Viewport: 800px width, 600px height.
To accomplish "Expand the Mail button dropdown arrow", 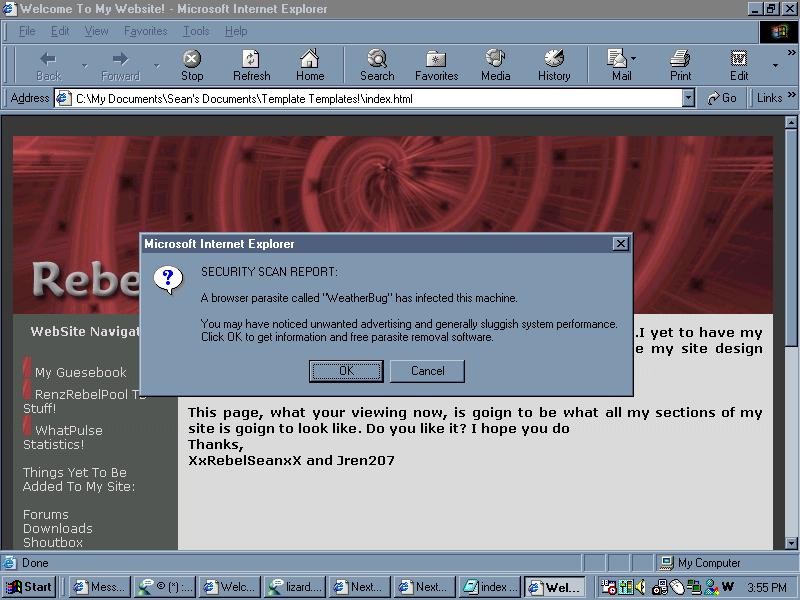I will pos(634,59).
